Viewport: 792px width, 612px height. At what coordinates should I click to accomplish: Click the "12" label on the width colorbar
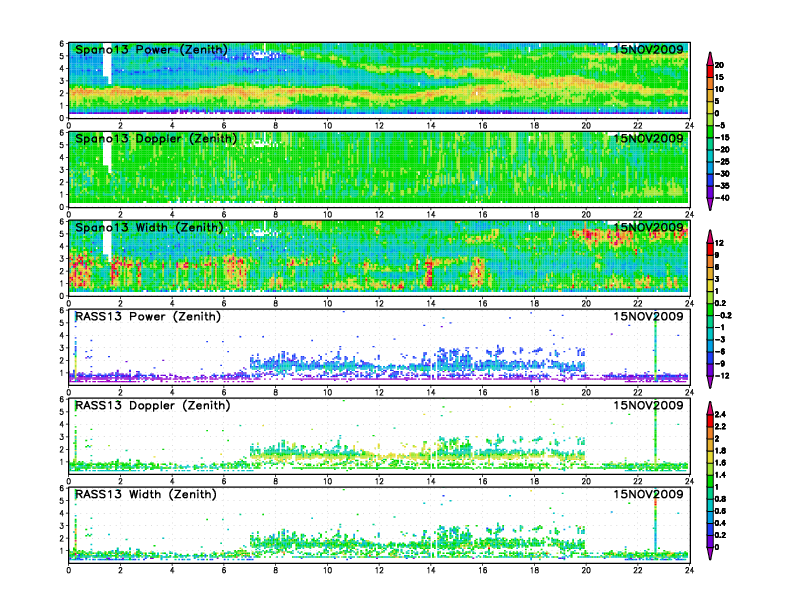coord(719,243)
